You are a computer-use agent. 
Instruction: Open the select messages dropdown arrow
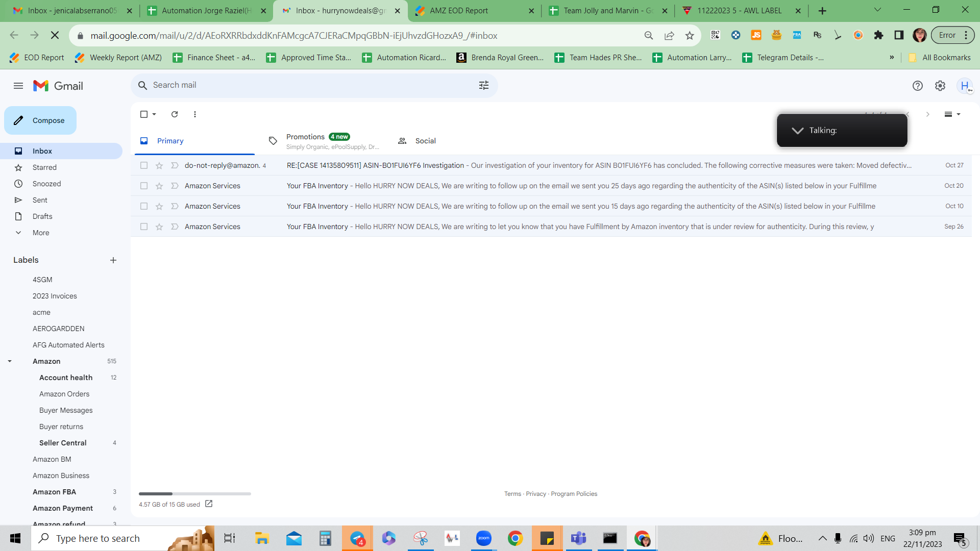(x=154, y=114)
